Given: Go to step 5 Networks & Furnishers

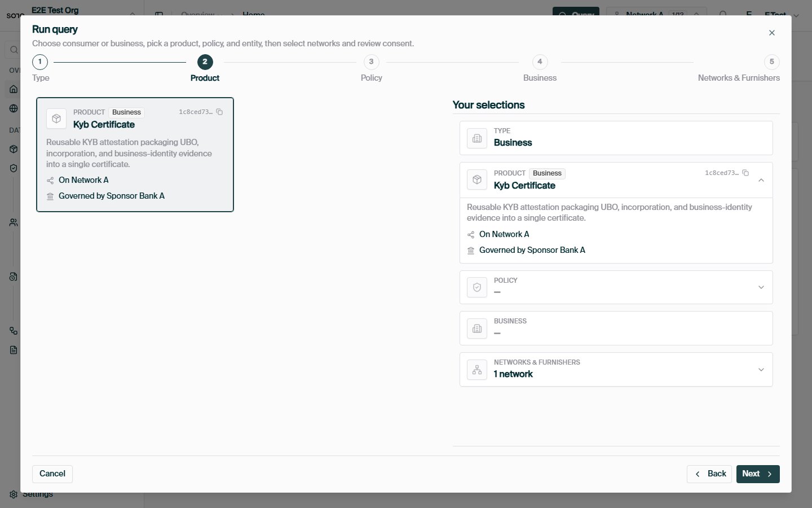Looking at the screenshot, I should (772, 62).
